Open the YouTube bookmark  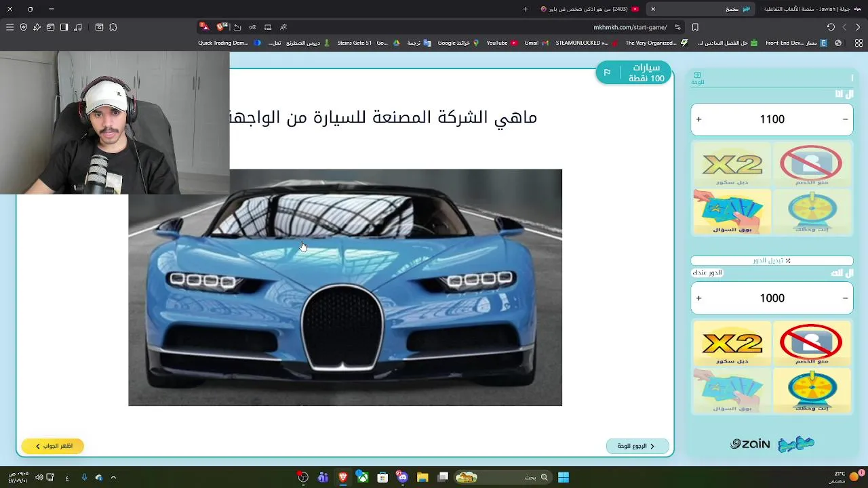click(502, 43)
